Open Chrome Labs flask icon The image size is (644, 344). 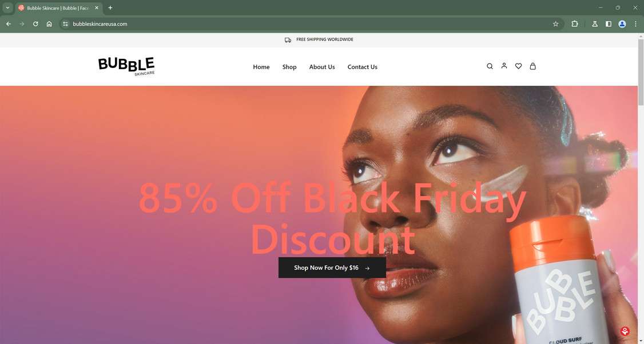[595, 24]
